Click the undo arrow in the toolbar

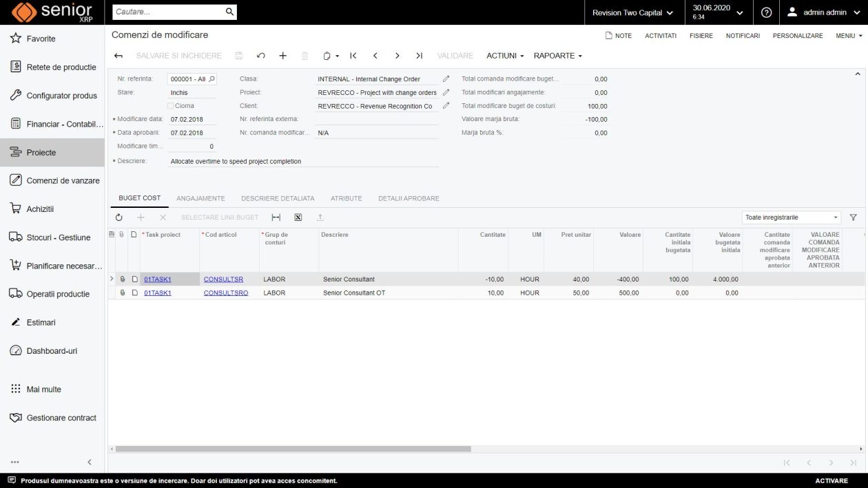point(260,55)
